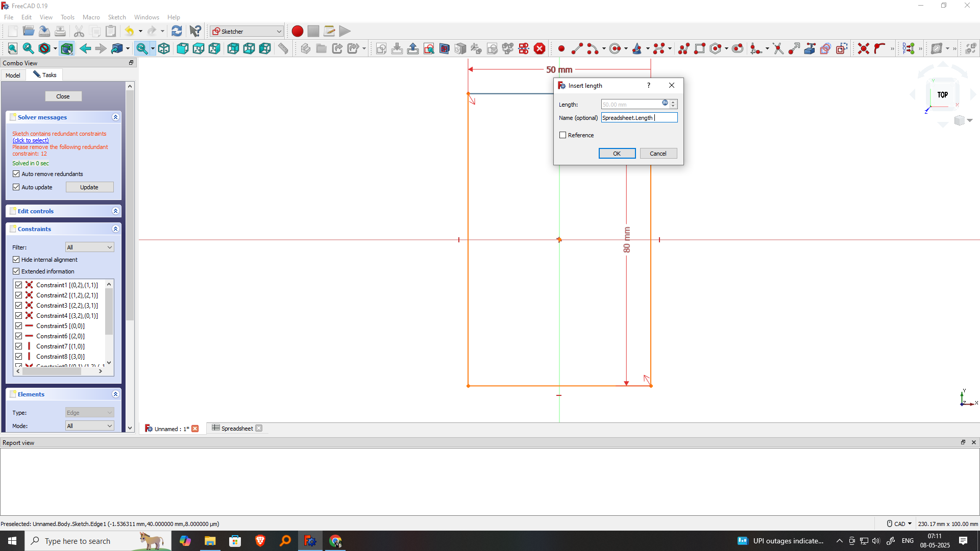Image resolution: width=980 pixels, height=551 pixels.
Task: Click the What's This help icon
Action: 195,31
